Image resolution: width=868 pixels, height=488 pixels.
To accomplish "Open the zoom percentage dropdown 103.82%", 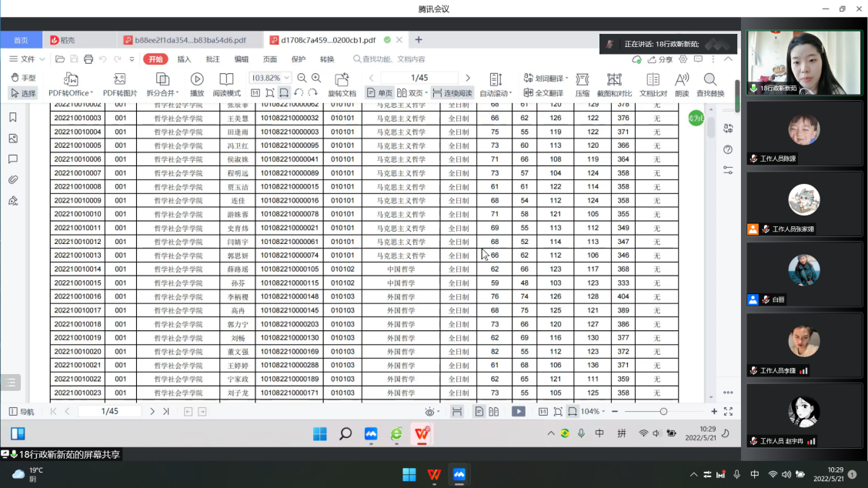I will (270, 78).
